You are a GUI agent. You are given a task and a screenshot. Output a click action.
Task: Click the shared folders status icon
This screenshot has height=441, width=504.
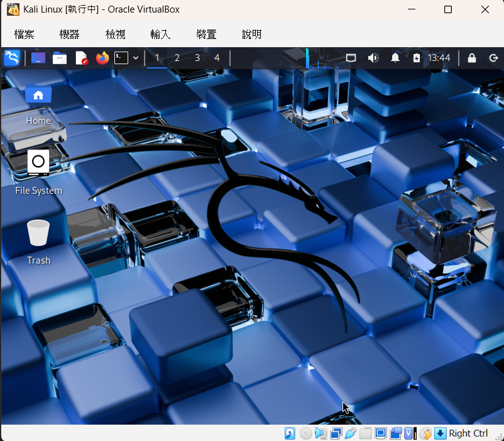click(366, 433)
